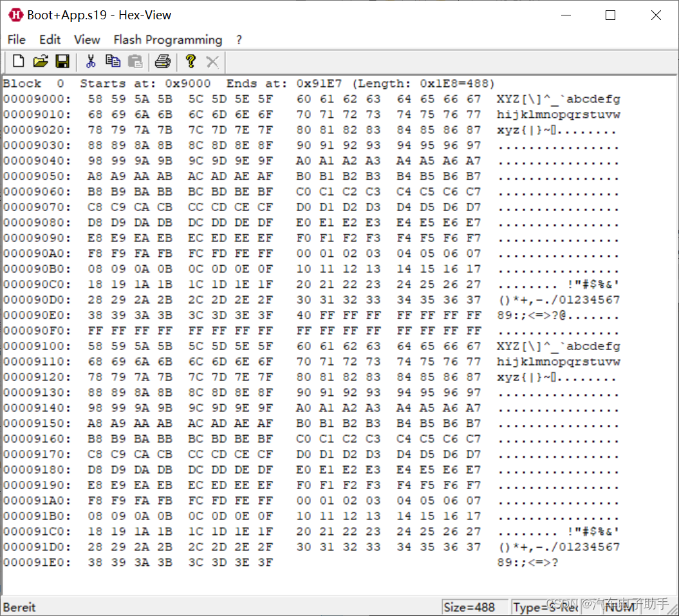This screenshot has width=679, height=616.
Task: Save the file using the floppy disk icon
Action: 62,62
